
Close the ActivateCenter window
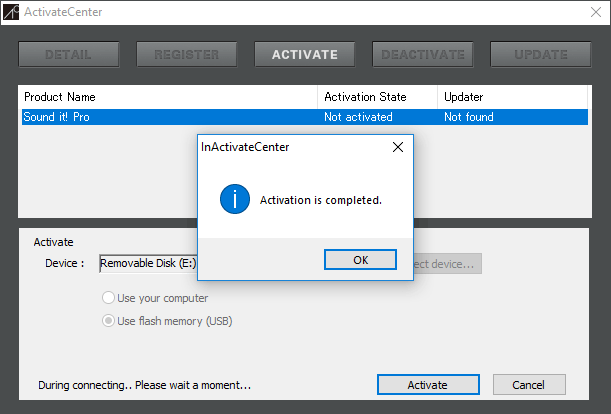[x=596, y=12]
